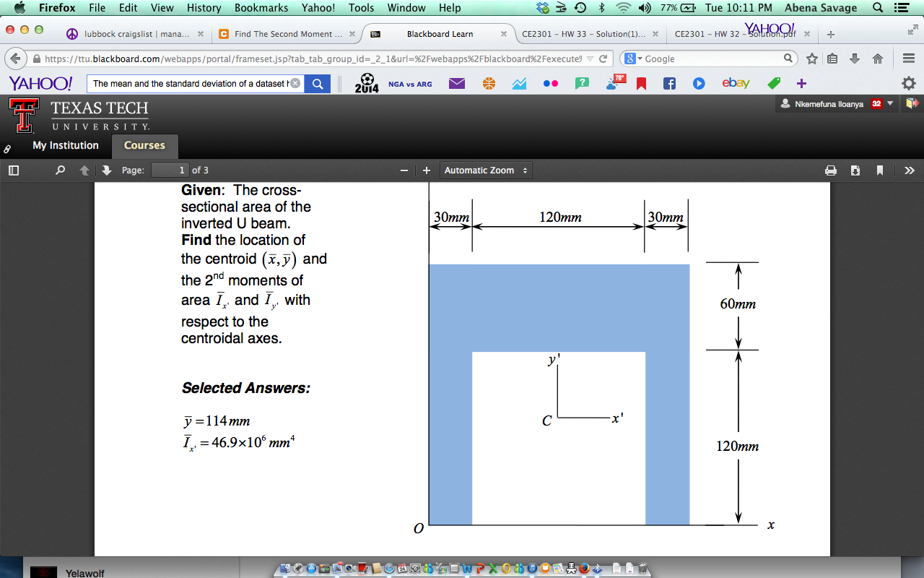Toggle the PDF viewer sidebar

pyautogui.click(x=13, y=171)
